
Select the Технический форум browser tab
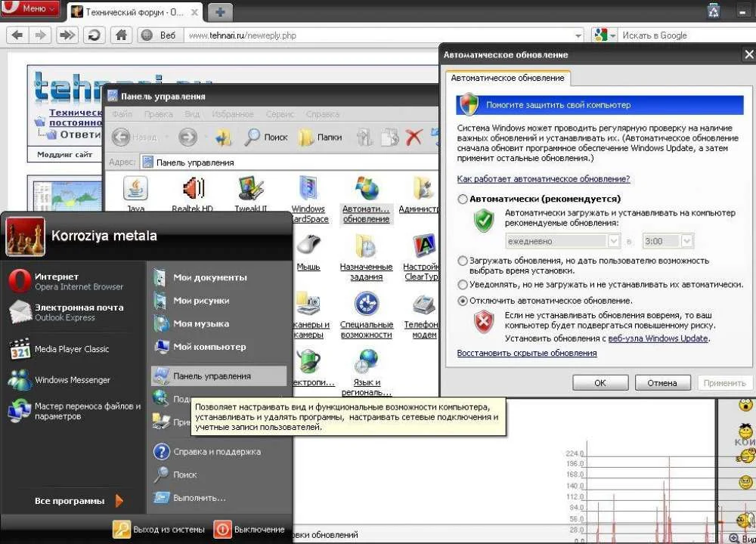point(135,12)
